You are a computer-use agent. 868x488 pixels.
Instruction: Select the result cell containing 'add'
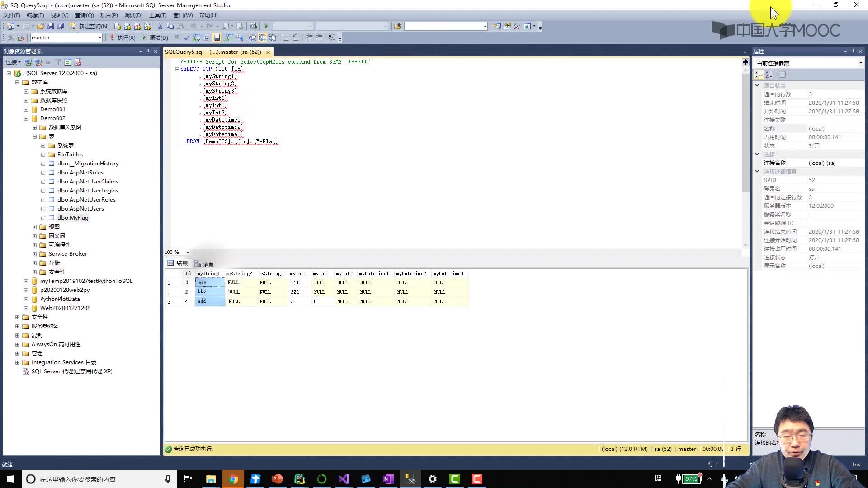pyautogui.click(x=210, y=301)
